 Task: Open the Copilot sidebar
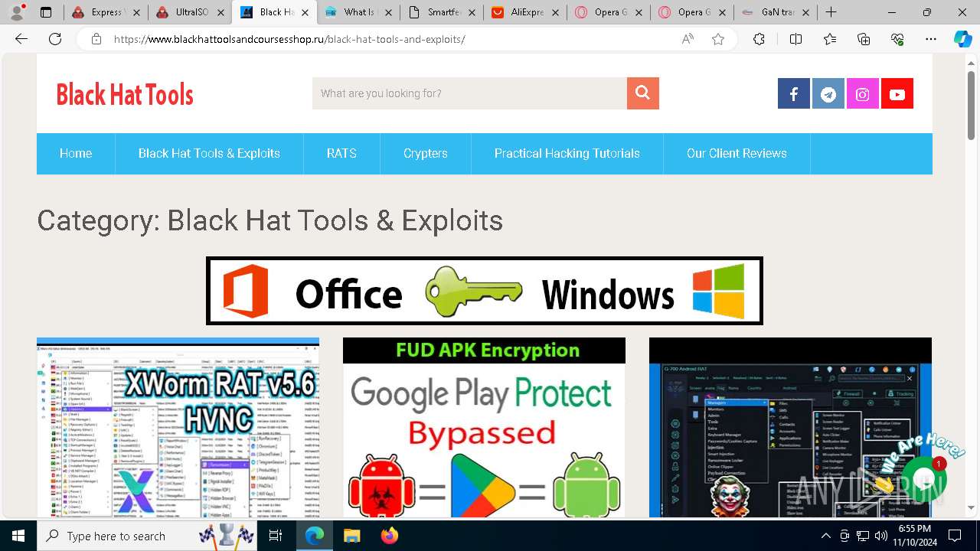pos(962,39)
